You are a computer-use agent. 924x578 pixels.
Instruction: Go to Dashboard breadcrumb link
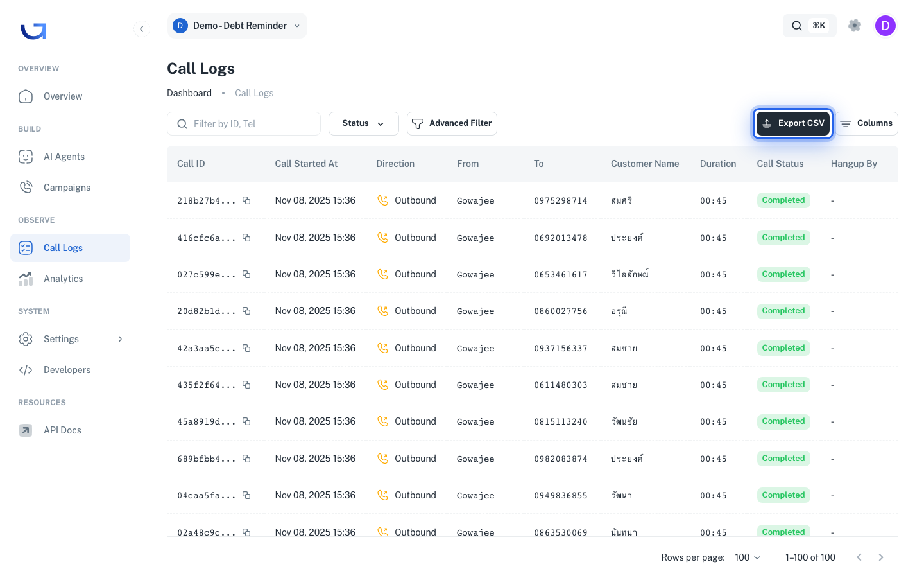pos(189,93)
